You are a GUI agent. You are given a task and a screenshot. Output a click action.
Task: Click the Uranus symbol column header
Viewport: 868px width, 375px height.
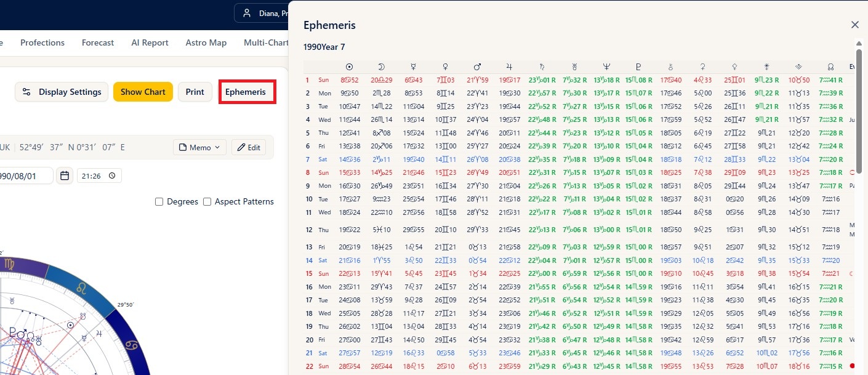[574, 67]
